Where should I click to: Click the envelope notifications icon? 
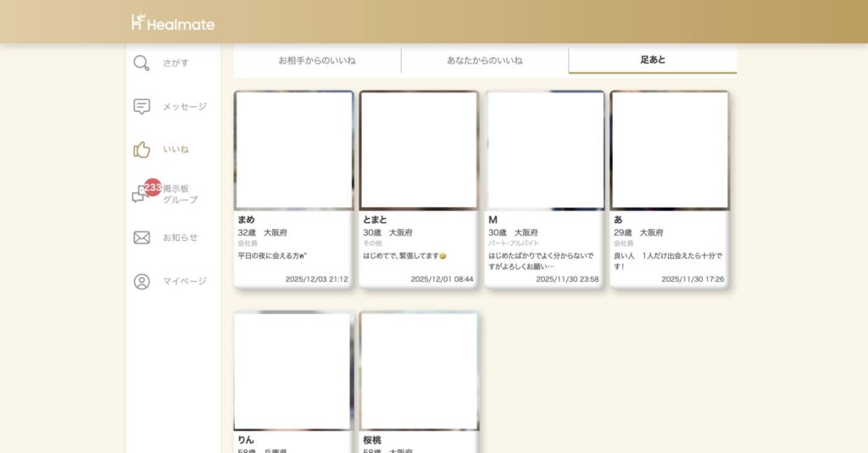(142, 238)
